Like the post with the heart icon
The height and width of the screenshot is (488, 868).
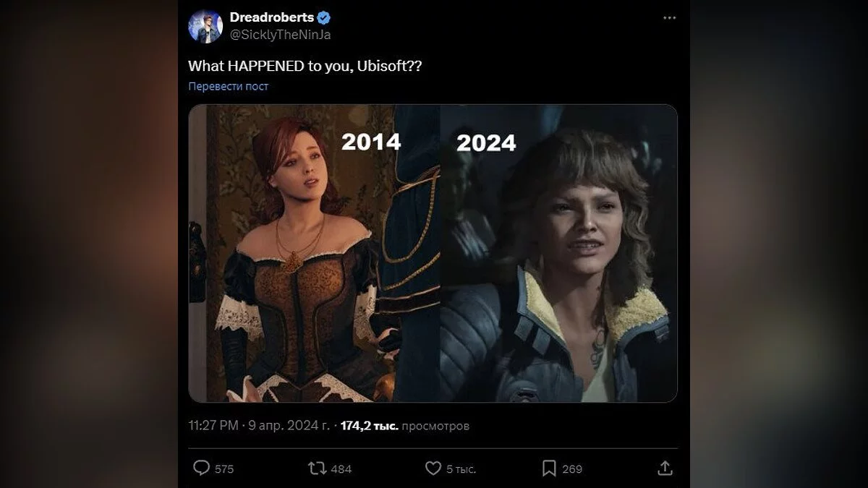[433, 468]
